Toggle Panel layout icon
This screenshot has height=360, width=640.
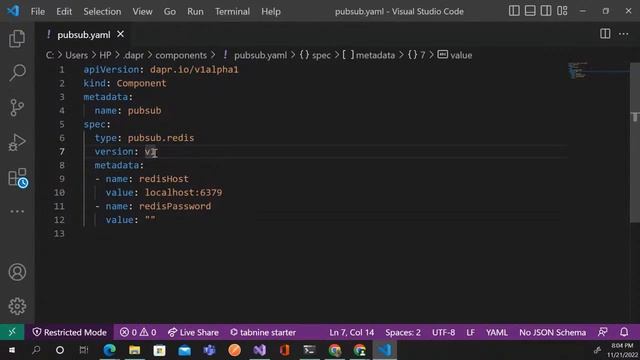click(530, 11)
